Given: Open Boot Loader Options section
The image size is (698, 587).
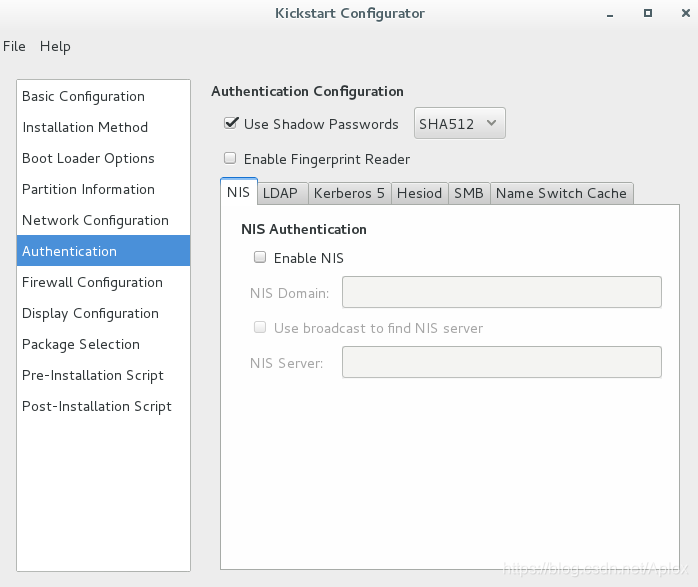Looking at the screenshot, I should (x=103, y=158).
